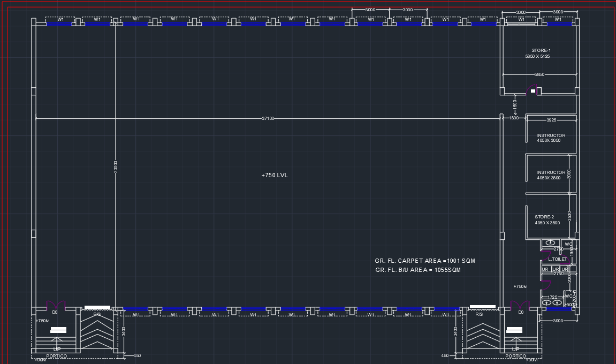The image size is (616, 364).
Task: Select the GR. FL. CARPET AREA =1001 SQM text
Action: [425, 261]
